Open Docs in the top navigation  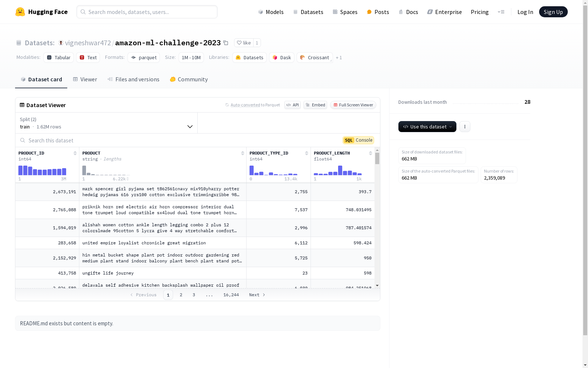408,12
